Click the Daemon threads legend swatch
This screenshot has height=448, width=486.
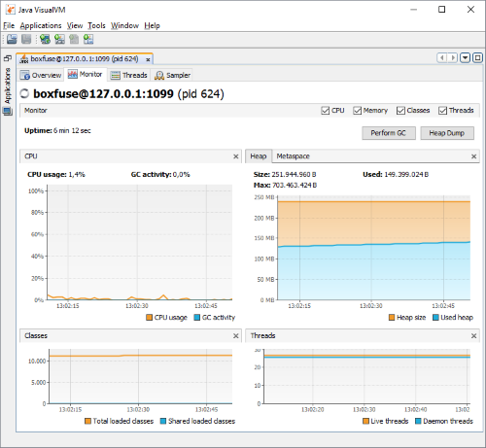[418, 421]
